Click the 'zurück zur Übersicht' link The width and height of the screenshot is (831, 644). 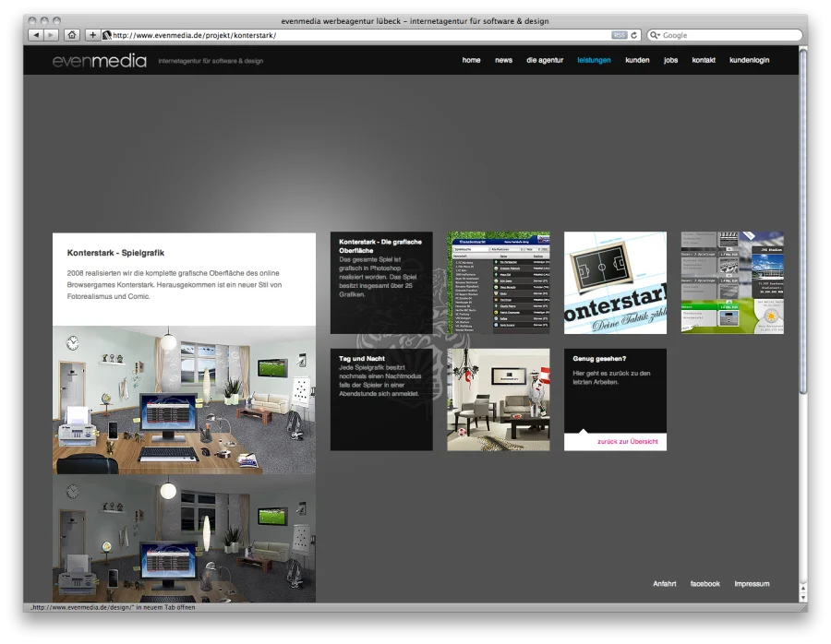[627, 442]
